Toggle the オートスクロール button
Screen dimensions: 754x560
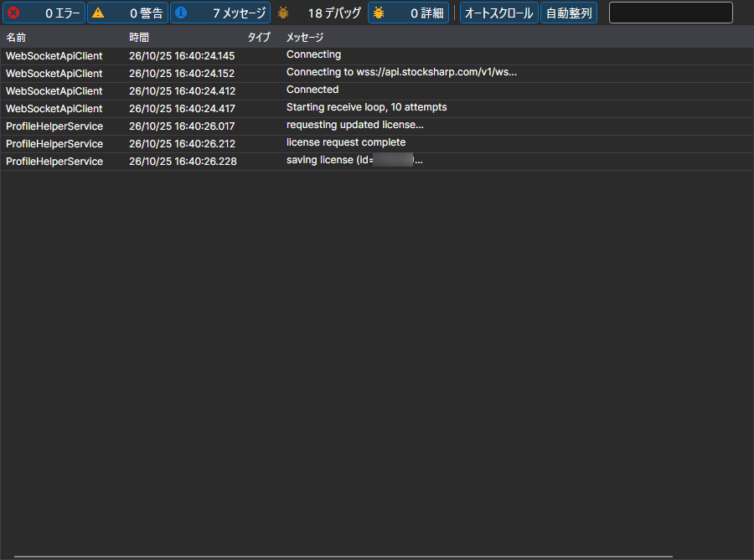coord(499,13)
